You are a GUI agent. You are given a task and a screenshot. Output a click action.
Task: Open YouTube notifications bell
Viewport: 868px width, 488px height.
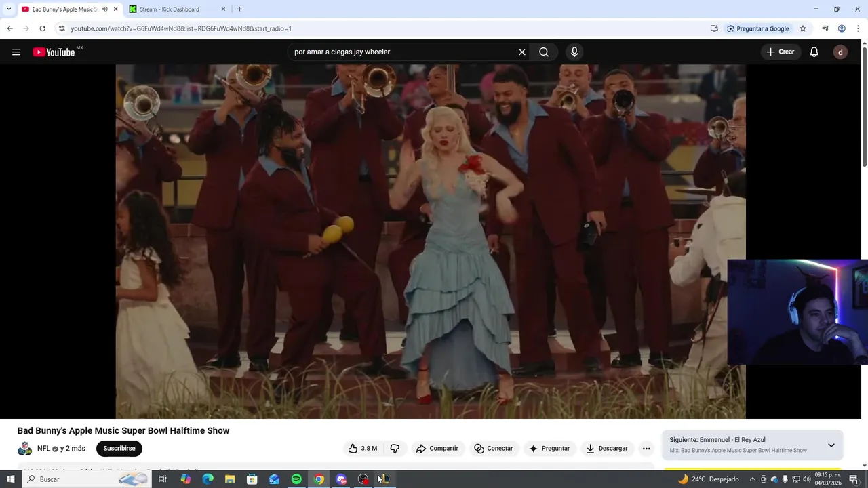pos(814,52)
